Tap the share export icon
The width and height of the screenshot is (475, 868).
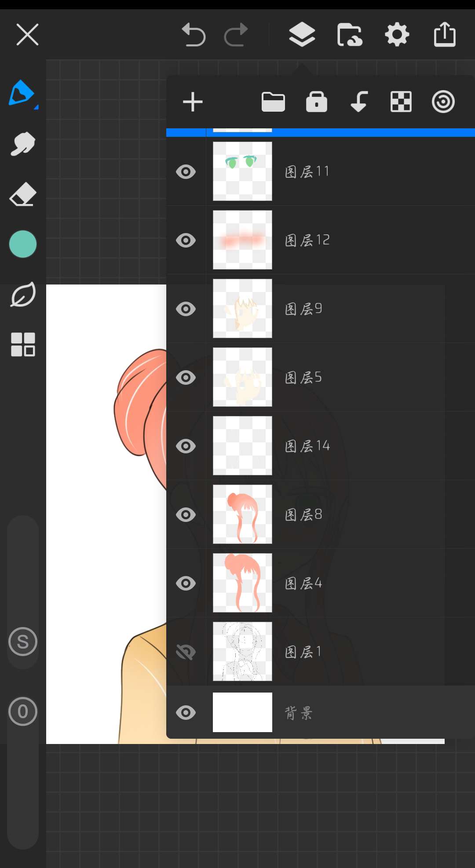pyautogui.click(x=445, y=35)
